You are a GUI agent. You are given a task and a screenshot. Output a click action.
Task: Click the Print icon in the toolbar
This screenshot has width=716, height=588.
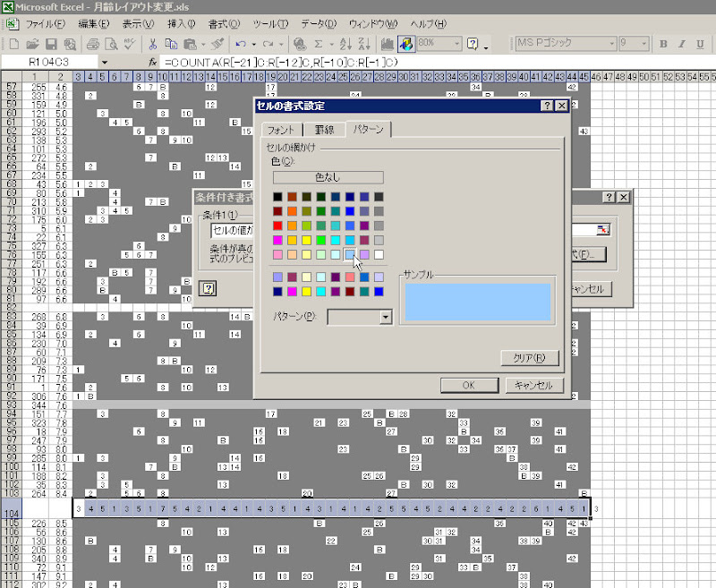93,44
